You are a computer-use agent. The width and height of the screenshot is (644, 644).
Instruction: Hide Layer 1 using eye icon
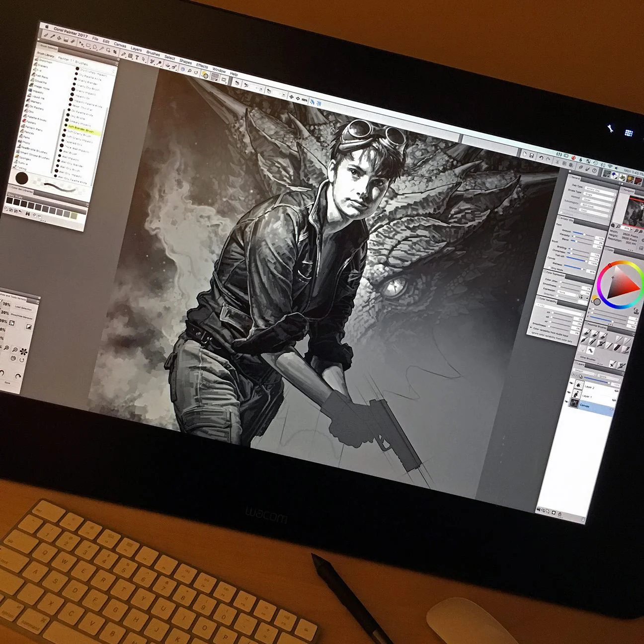click(568, 393)
